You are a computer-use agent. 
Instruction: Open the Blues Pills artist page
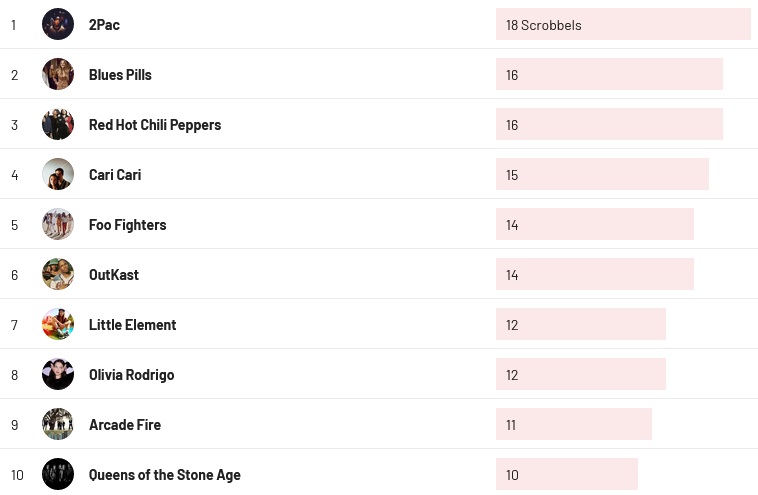(x=120, y=75)
